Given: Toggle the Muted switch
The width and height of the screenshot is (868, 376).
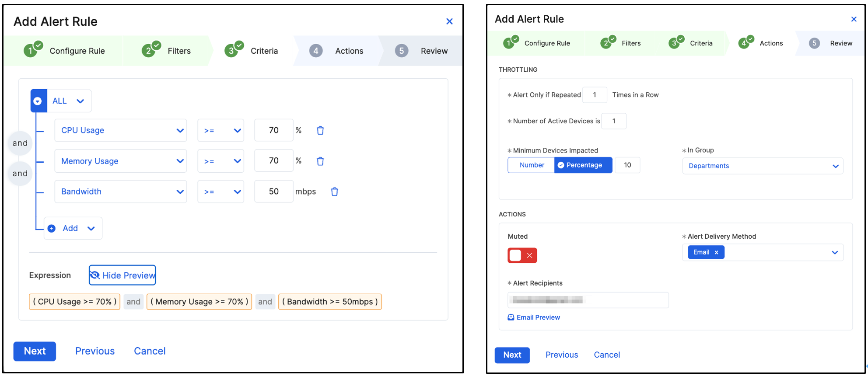Looking at the screenshot, I should pyautogui.click(x=522, y=255).
